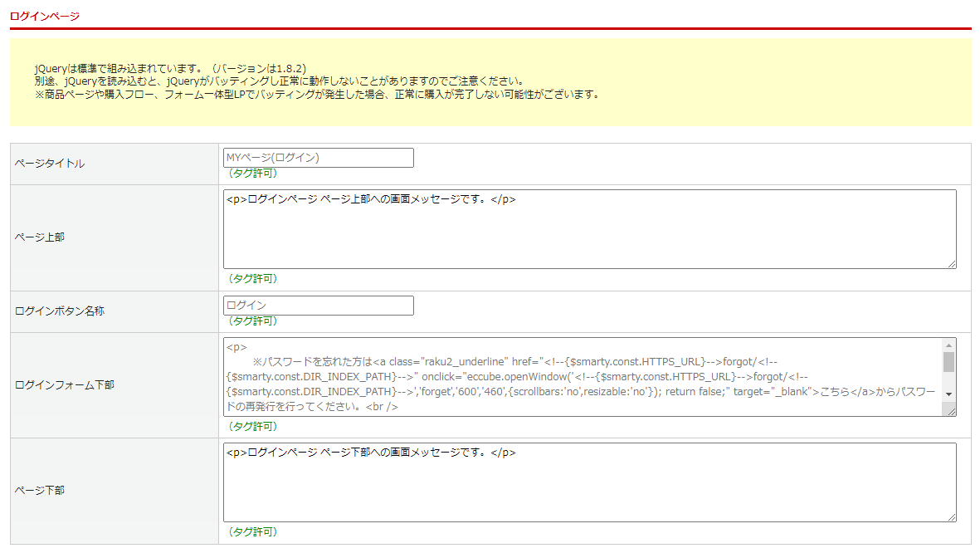Screen dimensions: 980x553
Task: Click resize handle of ページ下部 textarea
Action: pos(951,516)
